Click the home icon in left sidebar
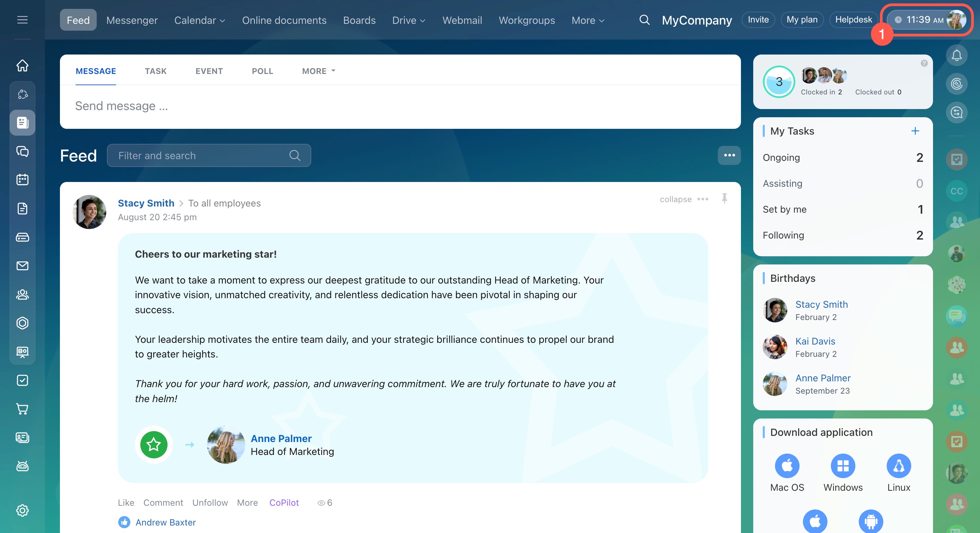The height and width of the screenshot is (533, 980). (22, 65)
